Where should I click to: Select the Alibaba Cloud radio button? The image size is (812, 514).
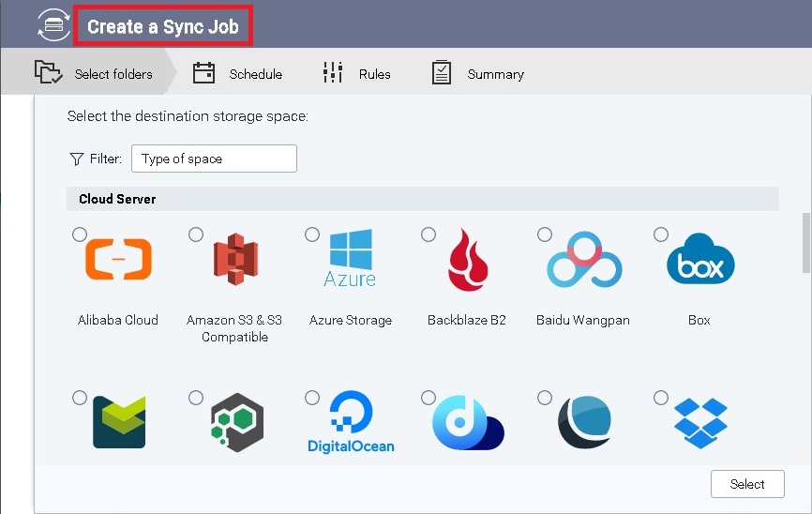coord(80,234)
